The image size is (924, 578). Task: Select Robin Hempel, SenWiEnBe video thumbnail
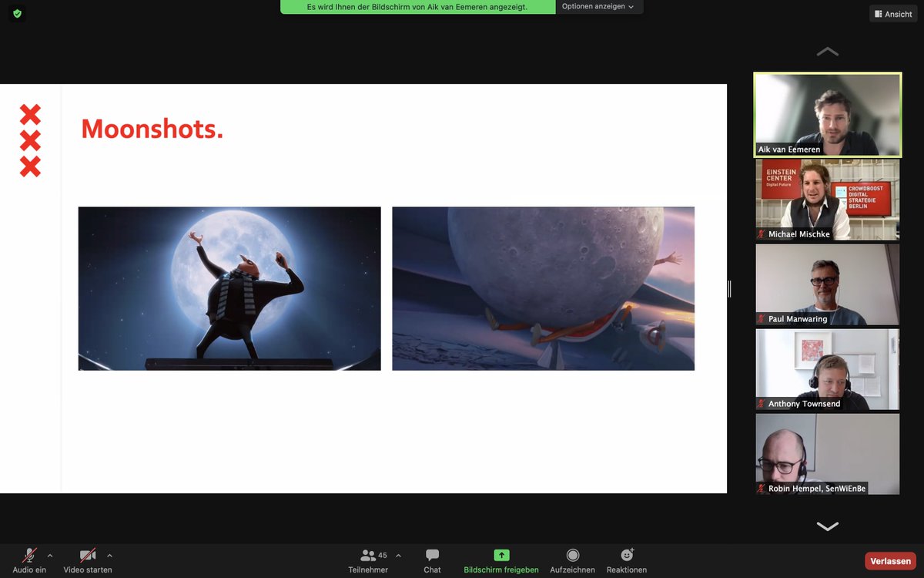click(x=828, y=454)
